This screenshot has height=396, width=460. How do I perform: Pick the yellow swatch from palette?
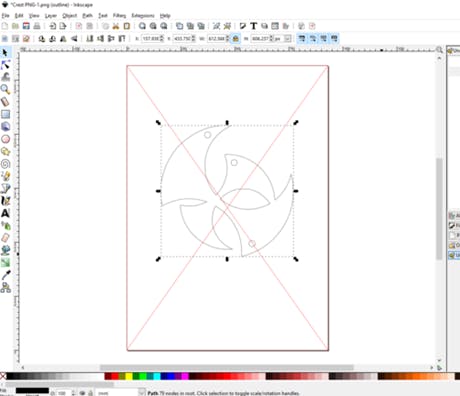coord(129,376)
